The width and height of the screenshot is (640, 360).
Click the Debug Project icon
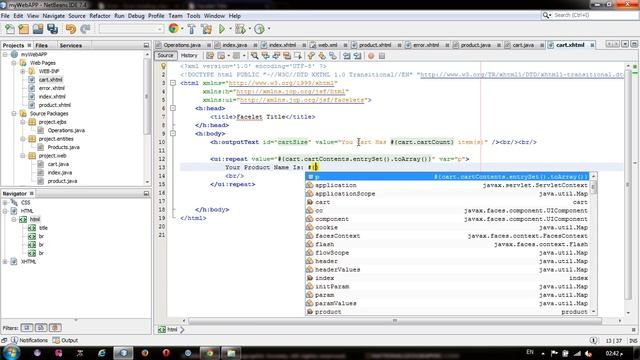(240, 29)
